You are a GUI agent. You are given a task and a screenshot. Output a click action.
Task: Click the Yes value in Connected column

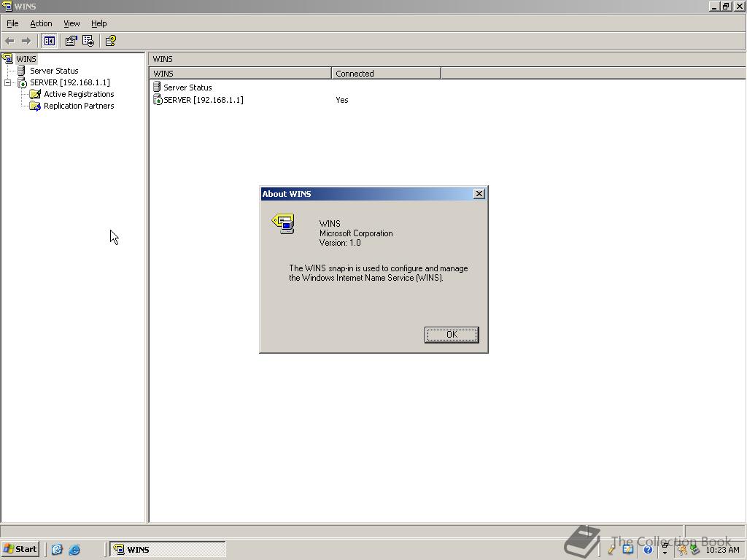coord(342,100)
